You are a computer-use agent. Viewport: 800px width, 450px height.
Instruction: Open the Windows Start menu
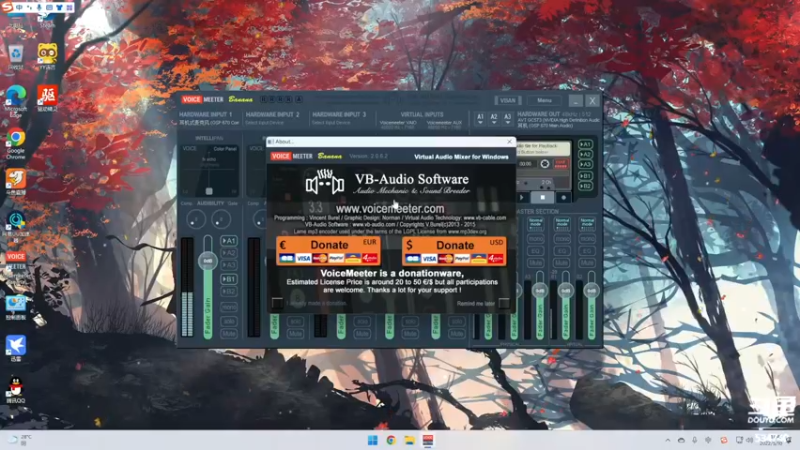point(373,440)
